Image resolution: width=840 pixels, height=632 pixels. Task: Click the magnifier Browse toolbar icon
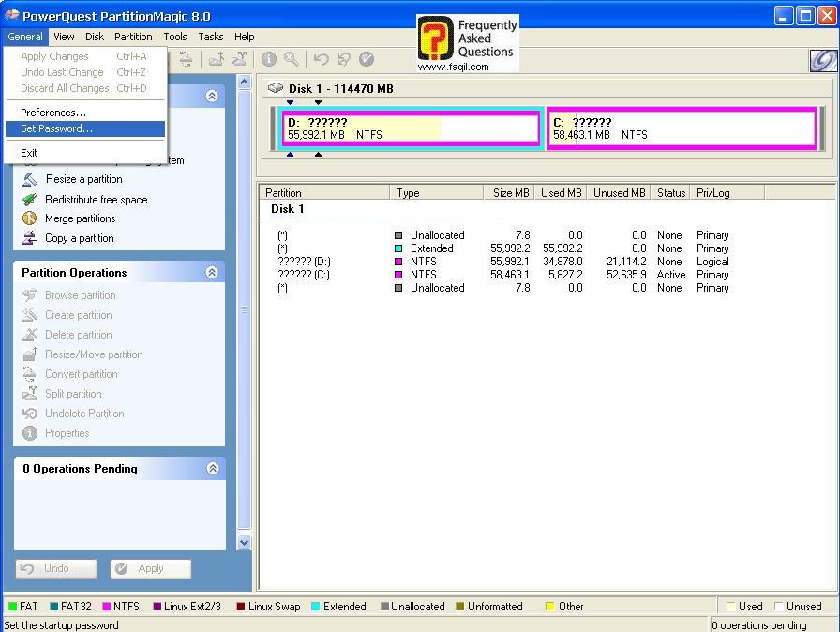tap(292, 59)
